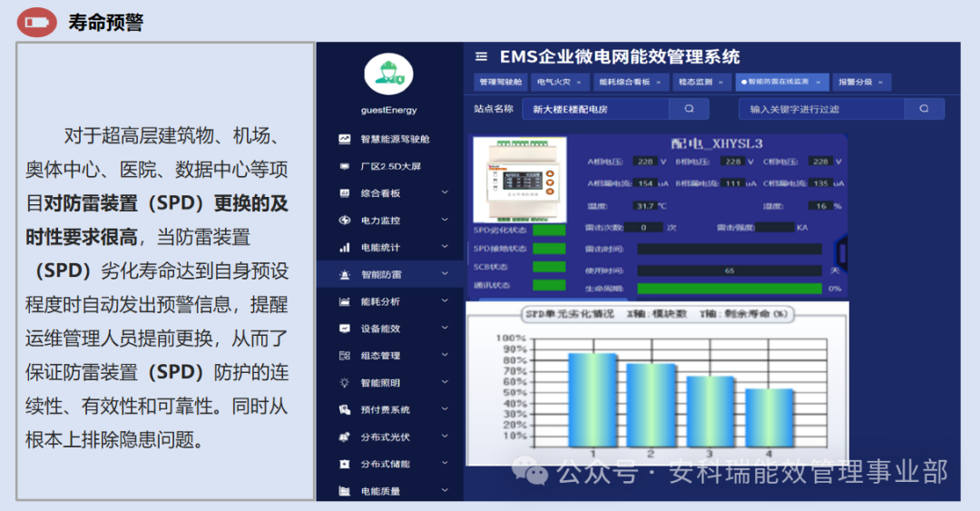Image resolution: width=980 pixels, height=511 pixels.
Task: Click the 站点名称 field showing 新大楼E楼配电房
Action: tap(595, 109)
